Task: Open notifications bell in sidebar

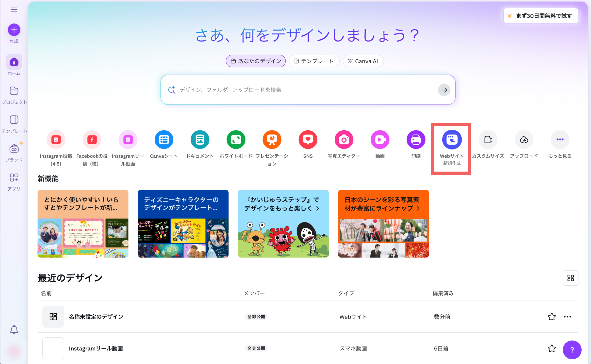Action: [14, 329]
